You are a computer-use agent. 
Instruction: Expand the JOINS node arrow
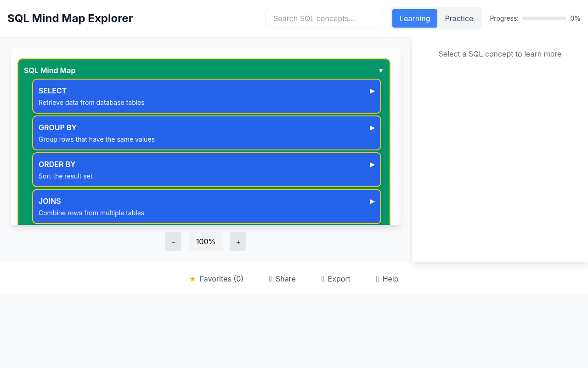click(x=372, y=201)
